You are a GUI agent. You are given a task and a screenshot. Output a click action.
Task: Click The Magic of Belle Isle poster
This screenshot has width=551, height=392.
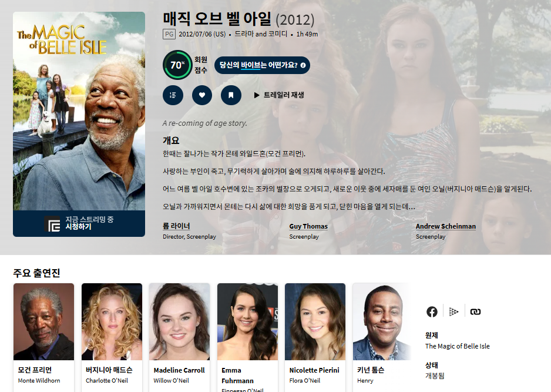coord(79,110)
